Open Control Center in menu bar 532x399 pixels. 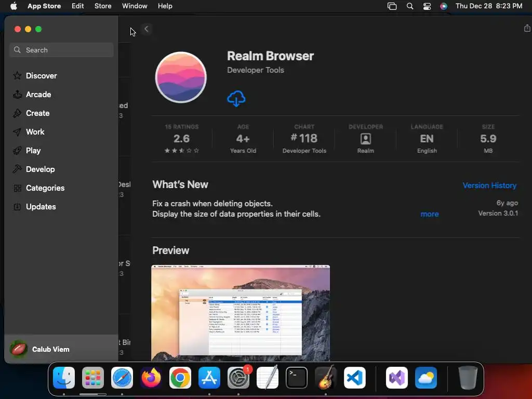(427, 6)
